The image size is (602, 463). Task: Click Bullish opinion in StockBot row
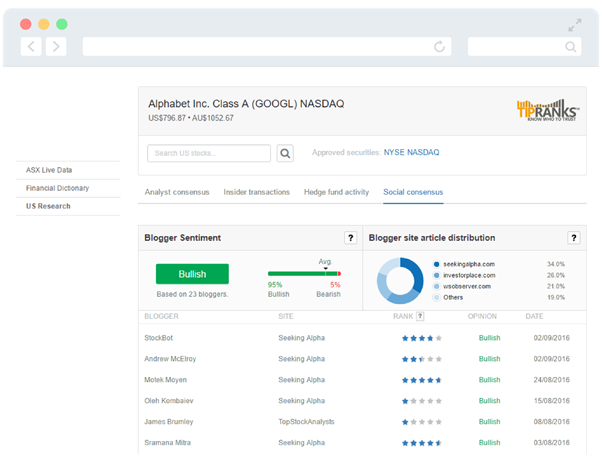tap(490, 338)
